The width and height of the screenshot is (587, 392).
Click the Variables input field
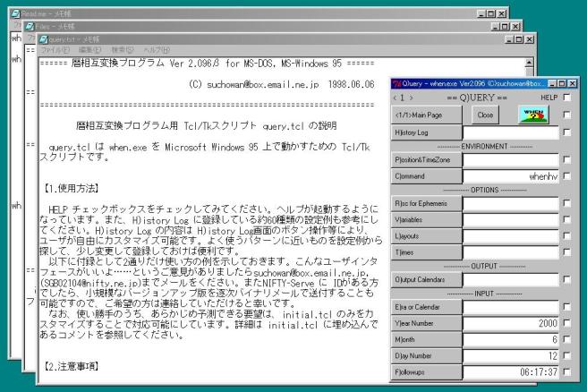pyautogui.click(x=511, y=220)
